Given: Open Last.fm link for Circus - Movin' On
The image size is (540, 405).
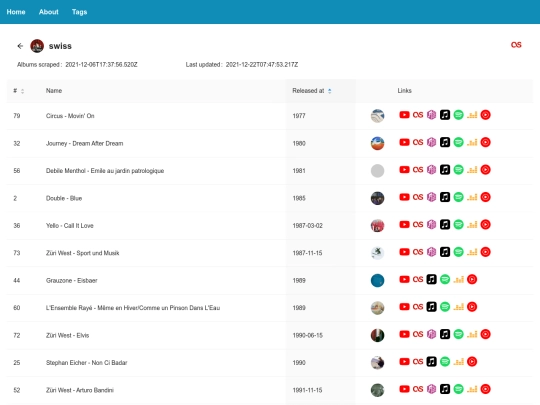Looking at the screenshot, I should 418,115.
